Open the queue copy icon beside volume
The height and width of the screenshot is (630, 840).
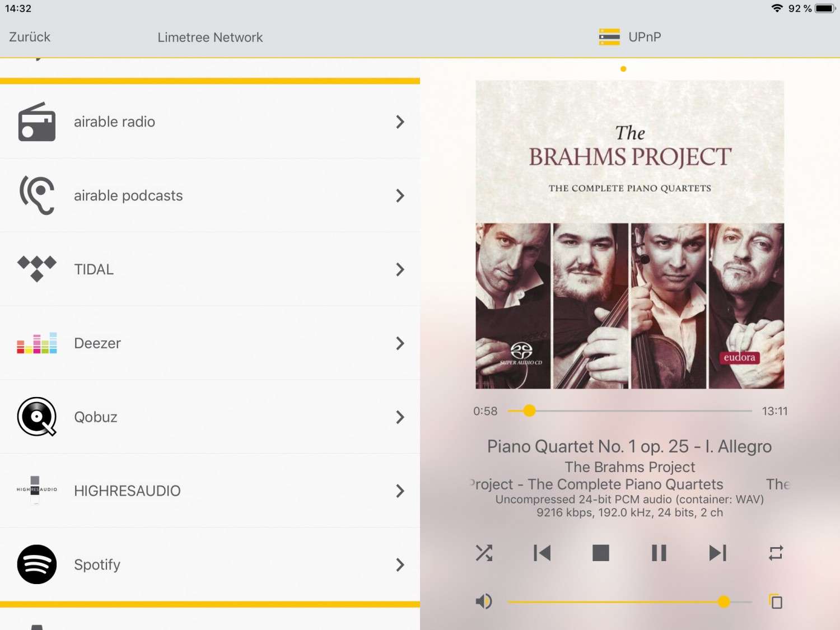coord(776,601)
